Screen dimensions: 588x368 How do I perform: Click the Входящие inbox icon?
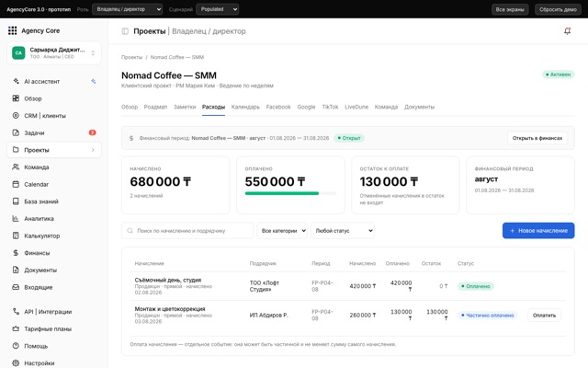[16, 287]
